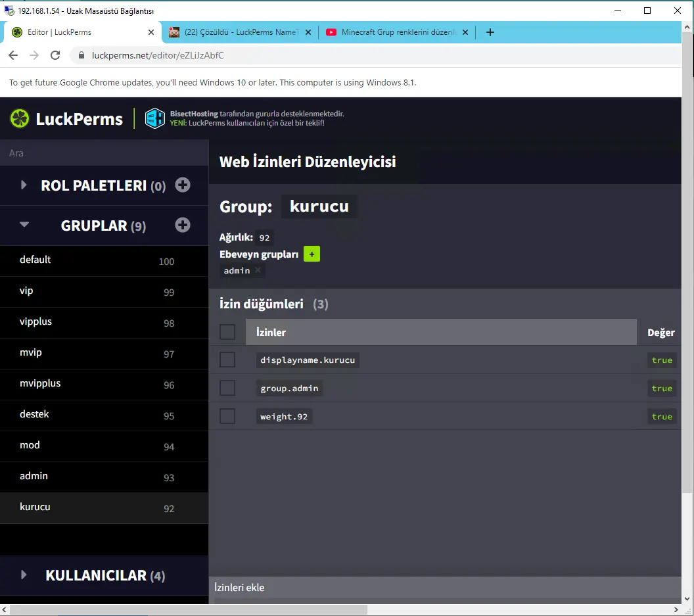Close the Çözüldü LuckPerms NameTag tab
The height and width of the screenshot is (616, 694).
pos(308,32)
